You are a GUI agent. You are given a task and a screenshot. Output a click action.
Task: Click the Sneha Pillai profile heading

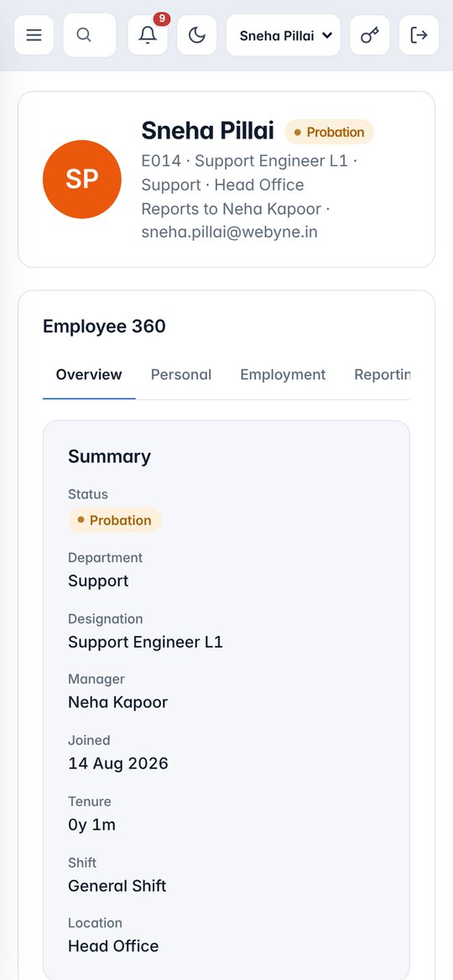[207, 131]
